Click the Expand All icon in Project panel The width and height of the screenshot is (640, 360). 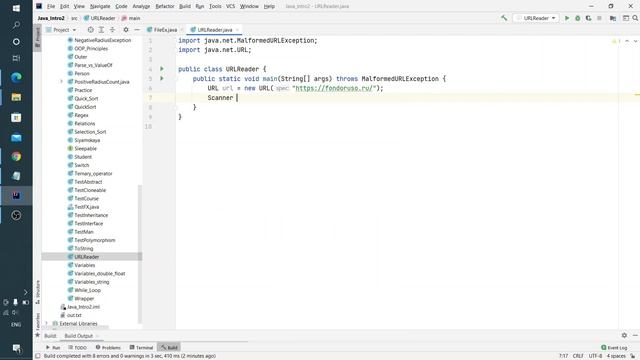coord(101,30)
